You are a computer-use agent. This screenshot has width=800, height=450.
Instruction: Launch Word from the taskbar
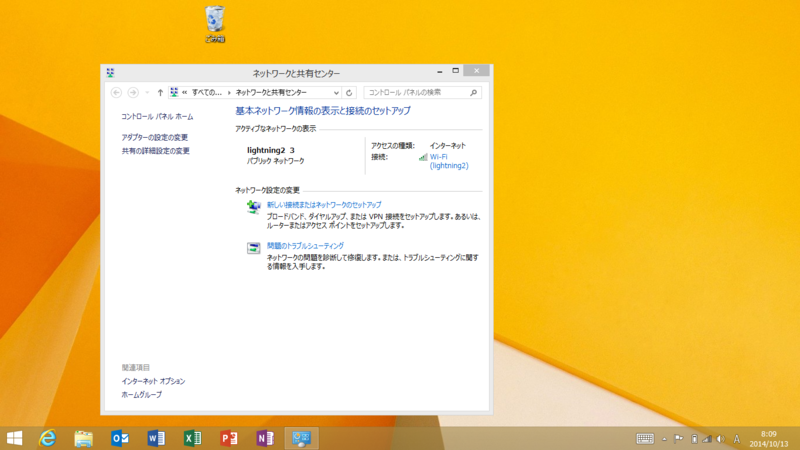pyautogui.click(x=156, y=438)
